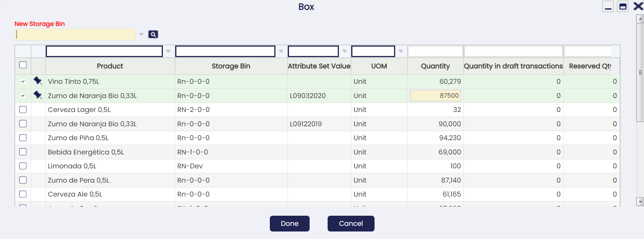
Task: Minimize the Box dialog window
Action: pos(608,6)
